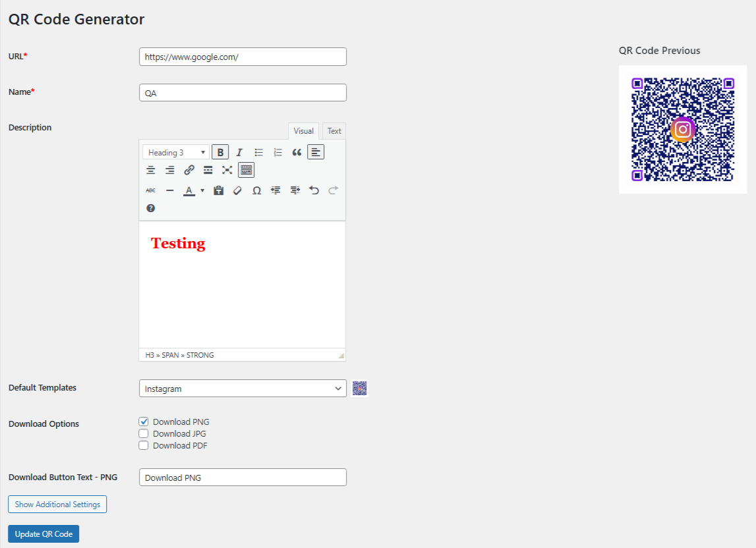Click into the URL input field
Screen dimensions: 756x548
click(243, 57)
